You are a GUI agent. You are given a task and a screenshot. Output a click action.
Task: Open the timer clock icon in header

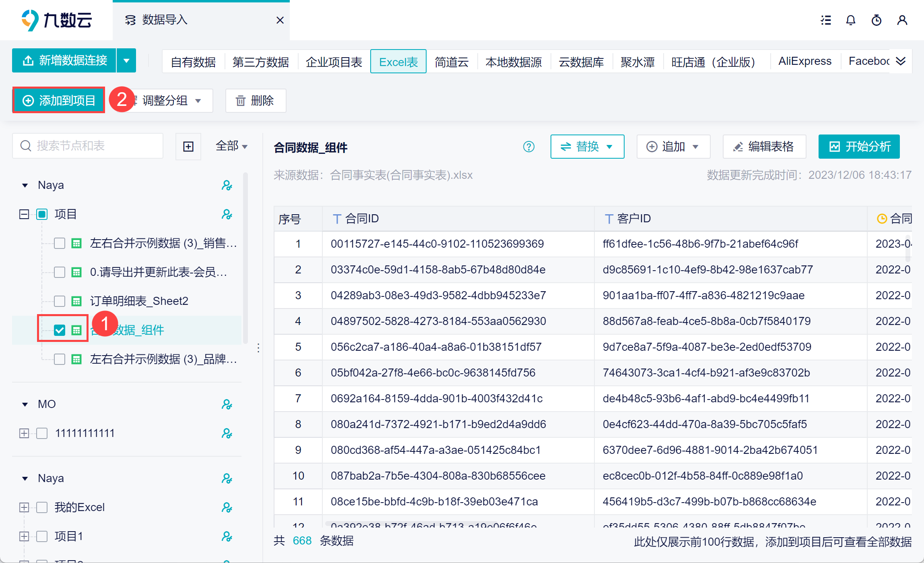point(876,20)
